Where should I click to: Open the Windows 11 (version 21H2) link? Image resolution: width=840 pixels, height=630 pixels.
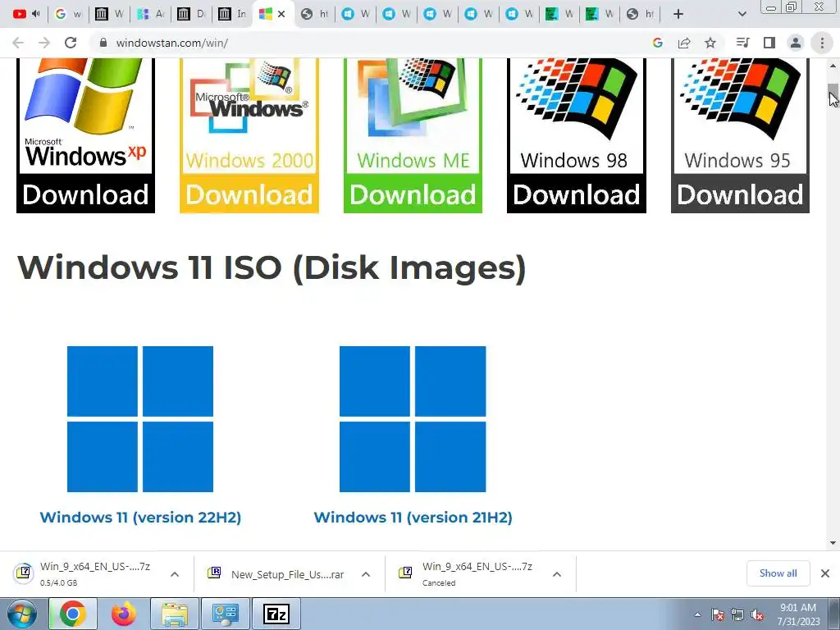click(413, 517)
